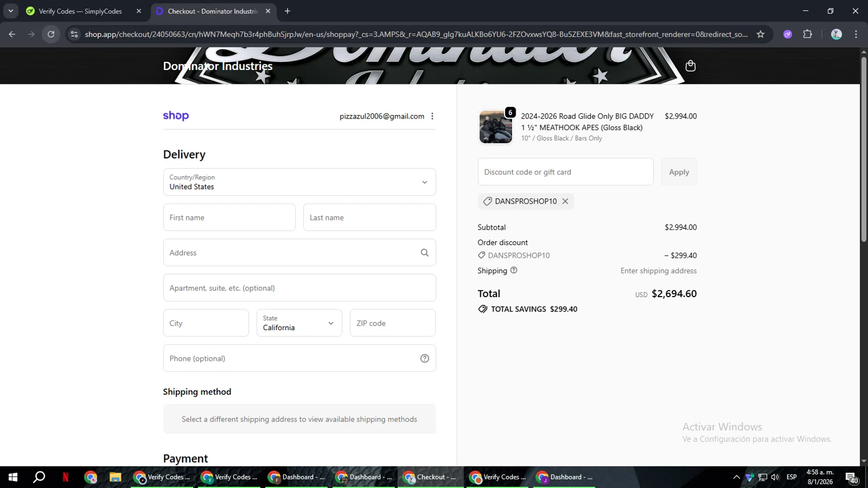Switch to the Verify Codes — SimplyCodes tab
This screenshot has height=488, width=868.
pyautogui.click(x=81, y=11)
